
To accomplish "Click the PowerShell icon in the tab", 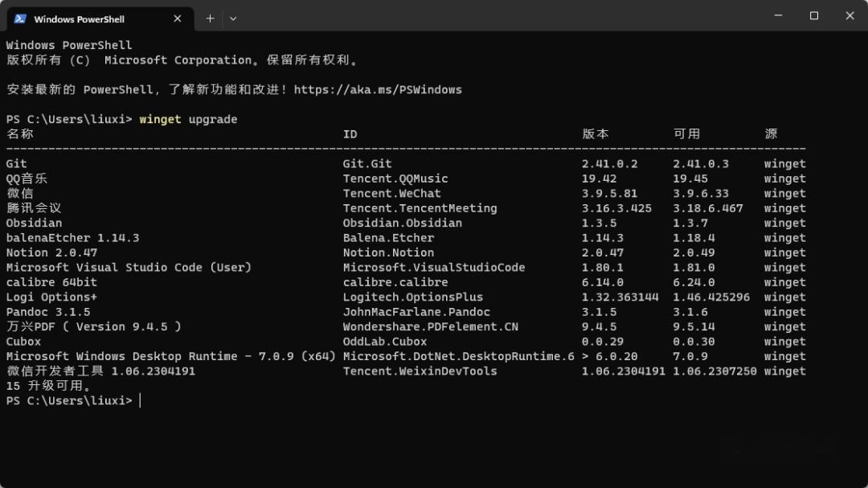I will click(20, 18).
